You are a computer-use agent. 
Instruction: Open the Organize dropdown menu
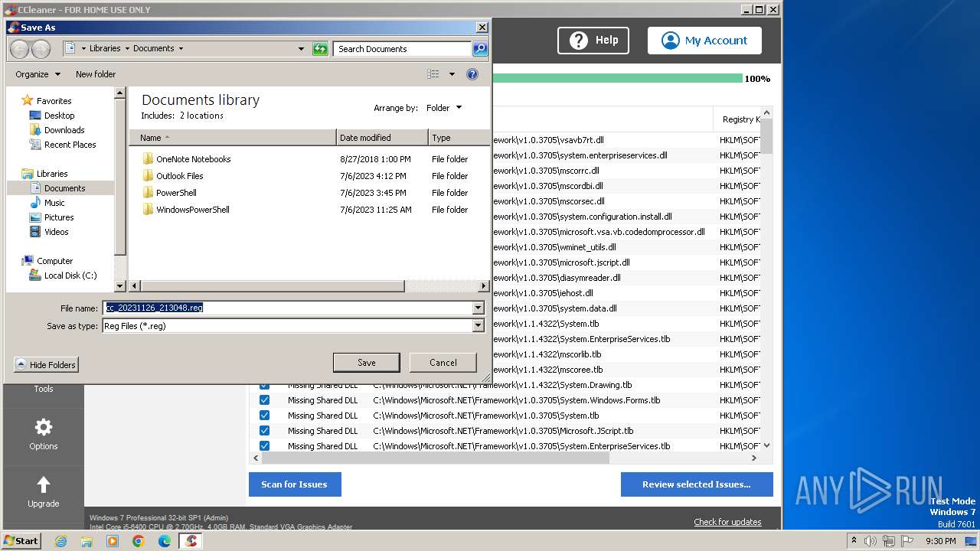point(38,74)
